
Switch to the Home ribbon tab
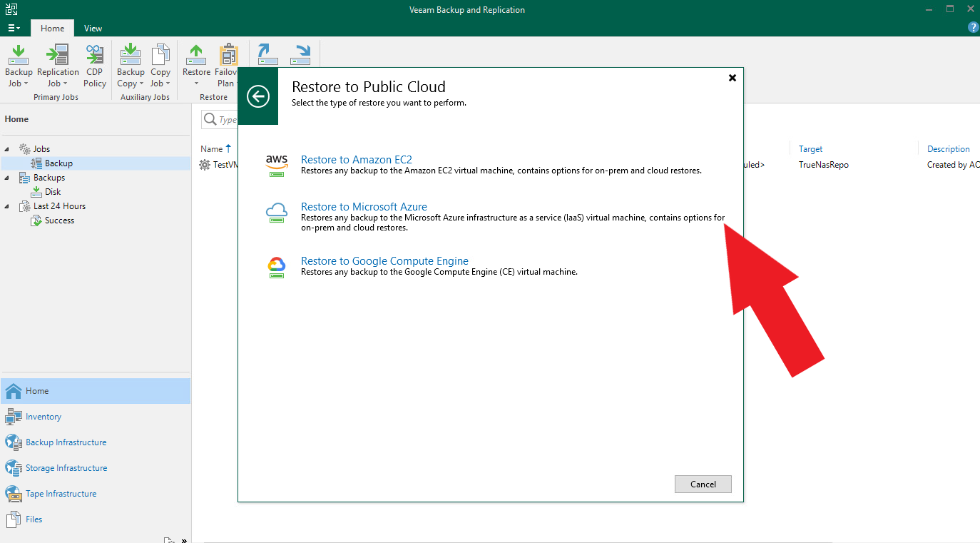pyautogui.click(x=52, y=29)
